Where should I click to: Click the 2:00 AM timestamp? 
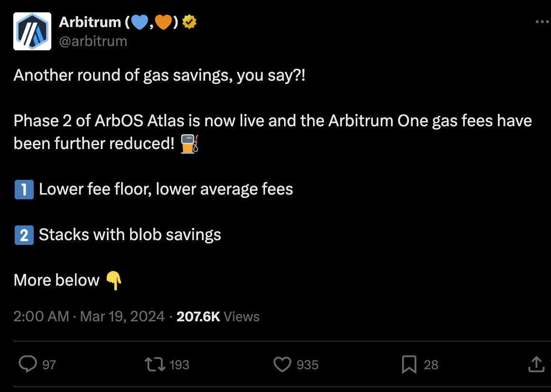click(x=41, y=317)
